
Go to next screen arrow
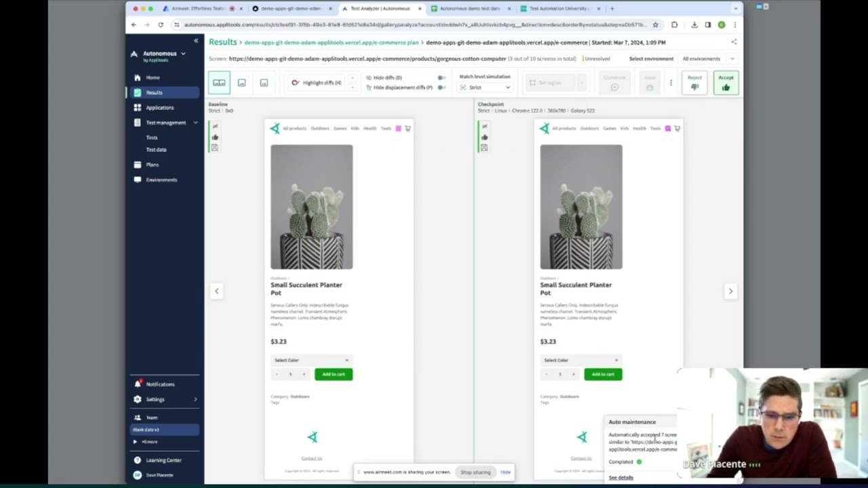click(730, 291)
